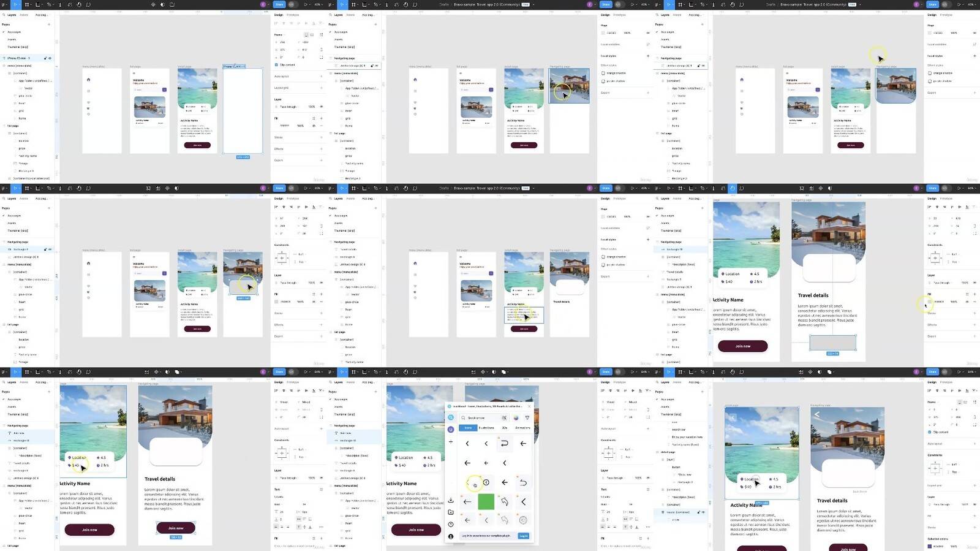Viewport: 980px width, 551px height.
Task: Select the Comment tool in the blank-frame view
Action: (x=88, y=4)
